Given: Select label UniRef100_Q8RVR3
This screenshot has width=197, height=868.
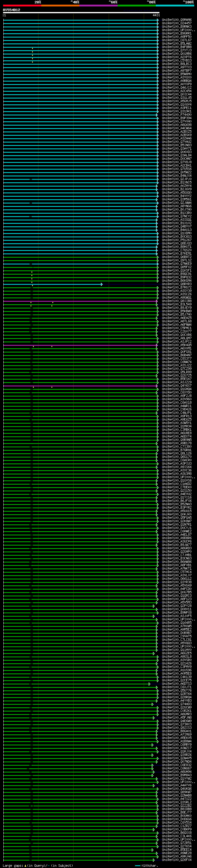Looking at the screenshot, I should 176,284.
